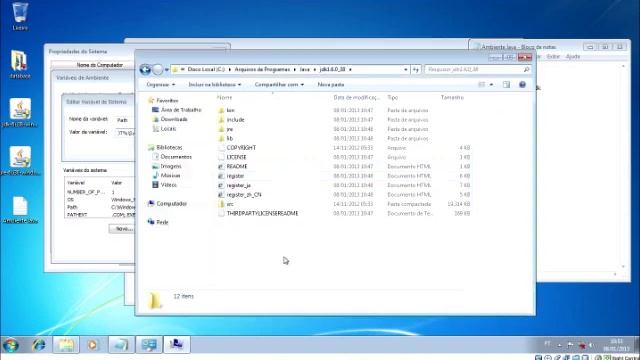The height and width of the screenshot is (360, 640).
Task: Select the register_ja file
Action: [x=238, y=185]
